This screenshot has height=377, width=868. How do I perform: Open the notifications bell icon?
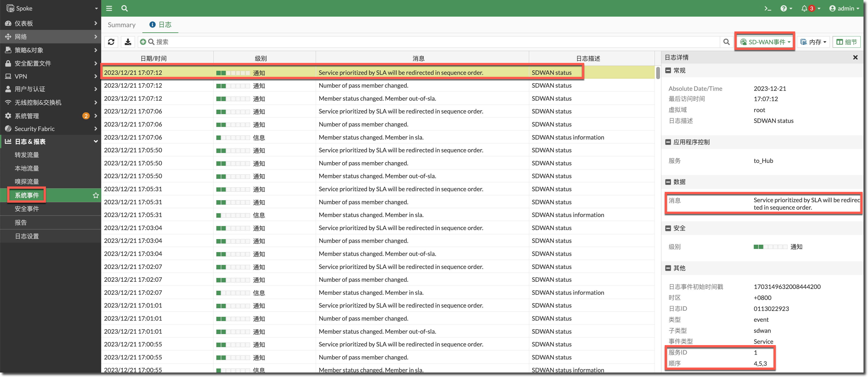[804, 8]
